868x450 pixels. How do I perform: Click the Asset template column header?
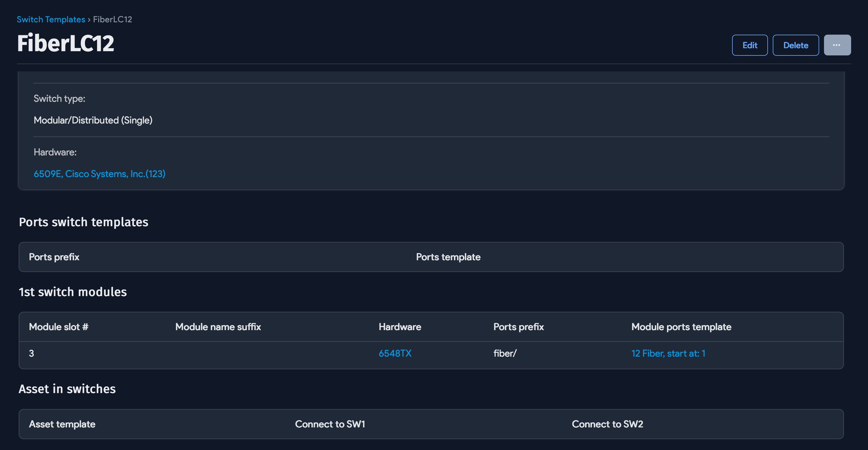(62, 424)
